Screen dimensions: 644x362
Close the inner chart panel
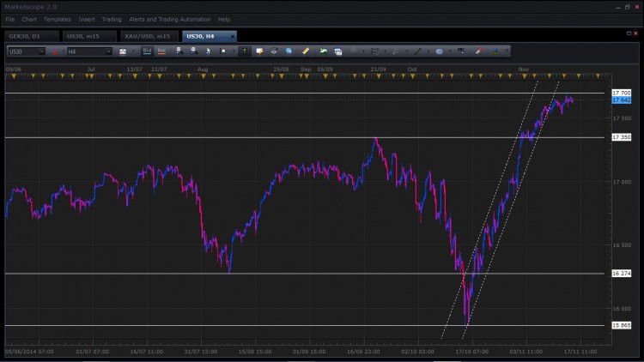point(635,33)
